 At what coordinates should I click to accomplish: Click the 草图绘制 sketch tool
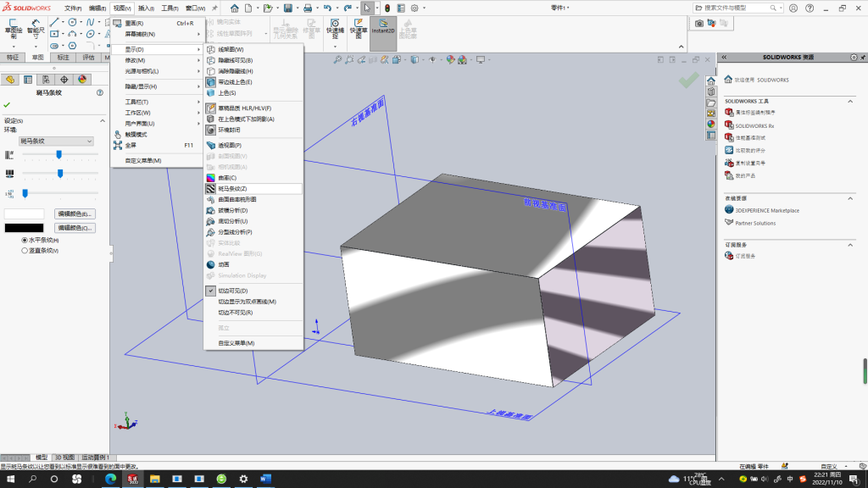click(13, 29)
